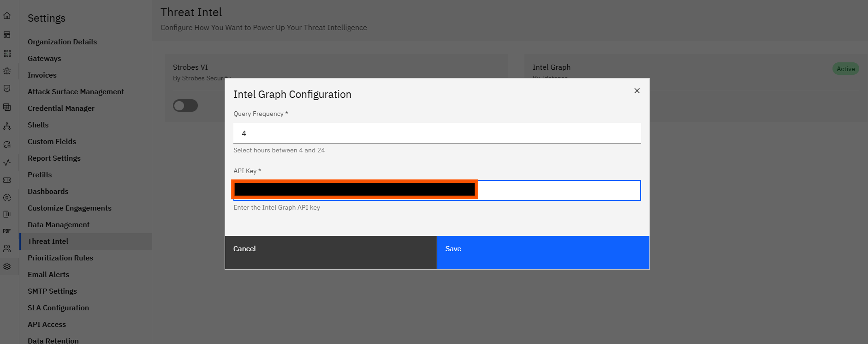The height and width of the screenshot is (344, 868).
Task: Open the hierarchy tree icon in left rail
Action: [x=7, y=126]
